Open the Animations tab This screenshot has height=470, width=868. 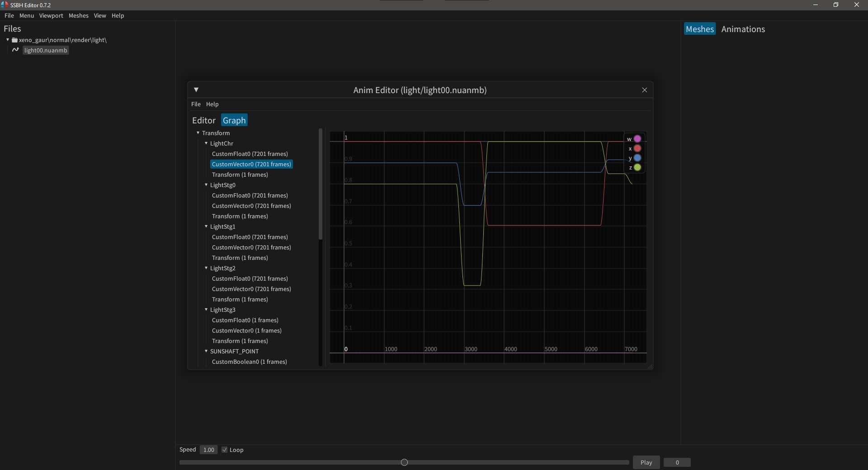[743, 29]
